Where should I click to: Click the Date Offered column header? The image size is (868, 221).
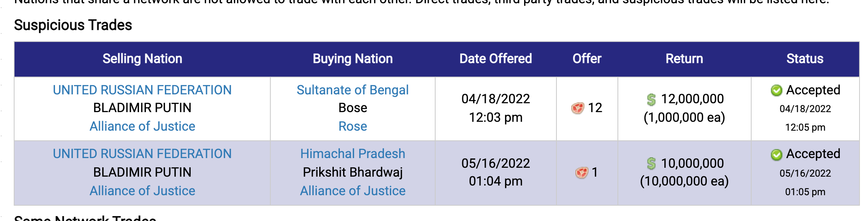point(496,59)
